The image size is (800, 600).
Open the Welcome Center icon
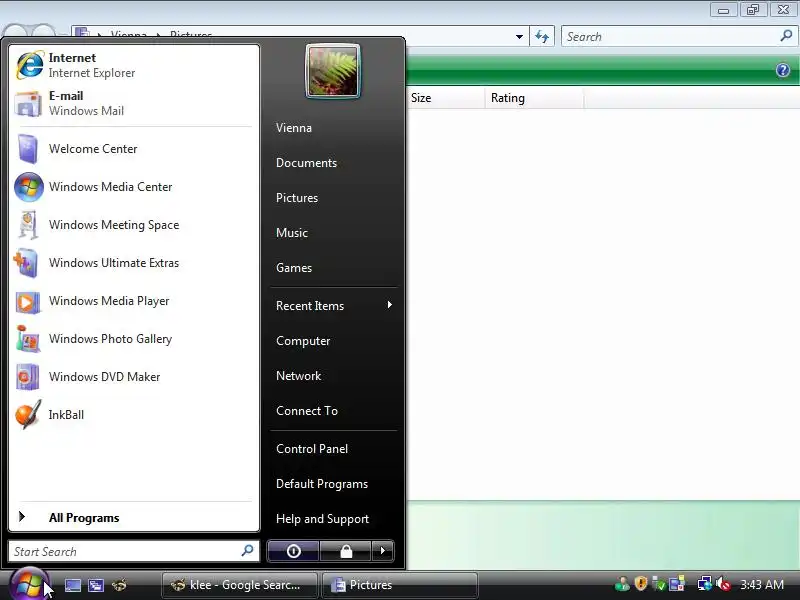(27, 148)
